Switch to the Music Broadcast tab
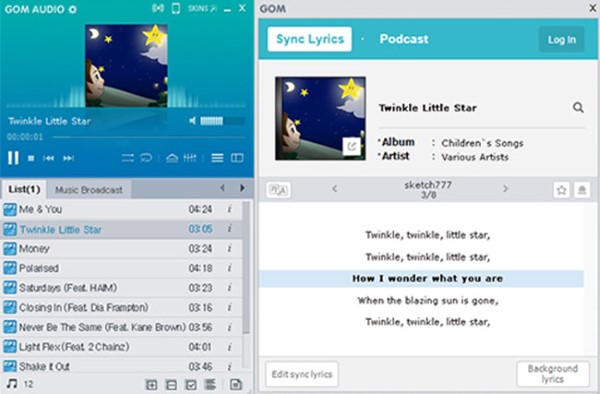Screen dimensions: 600x394 [x=89, y=190]
